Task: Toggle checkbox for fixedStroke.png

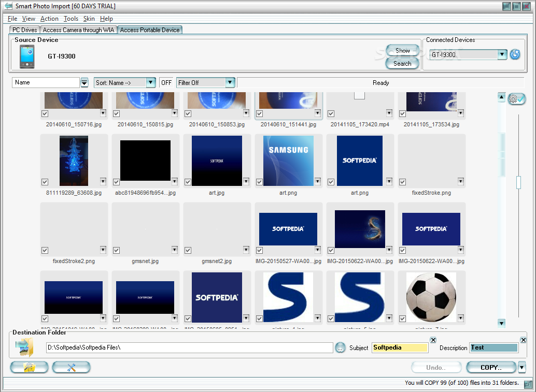Action: [x=402, y=182]
